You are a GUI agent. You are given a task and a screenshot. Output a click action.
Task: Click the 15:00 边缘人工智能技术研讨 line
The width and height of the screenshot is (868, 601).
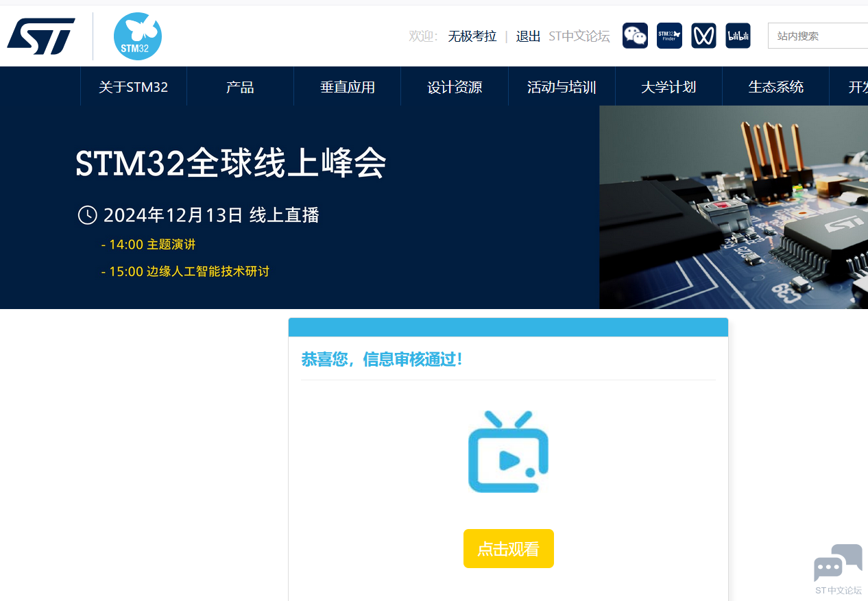tap(185, 271)
